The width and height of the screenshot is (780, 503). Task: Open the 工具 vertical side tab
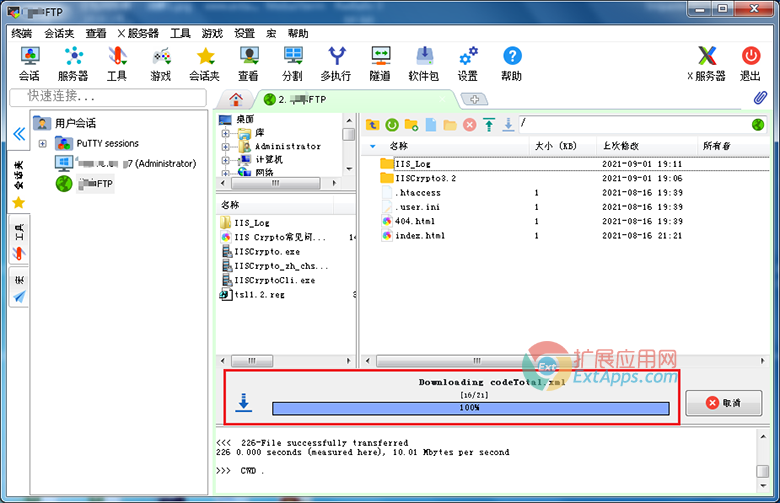coord(19,241)
